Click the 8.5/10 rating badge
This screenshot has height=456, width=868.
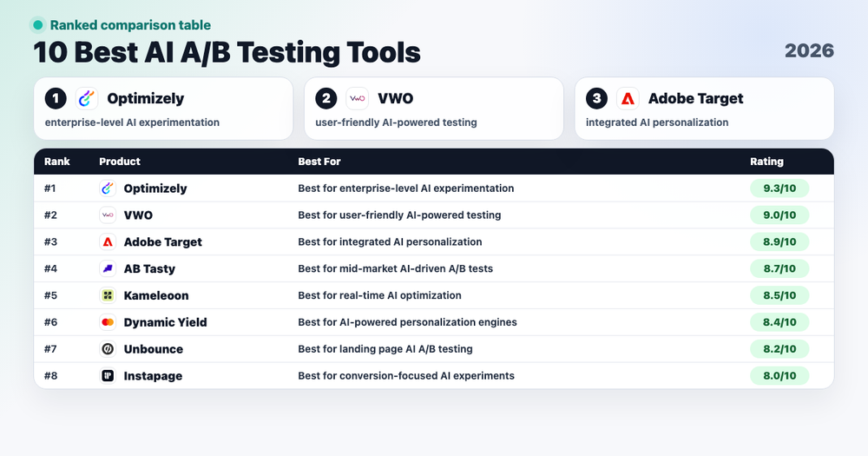(779, 295)
